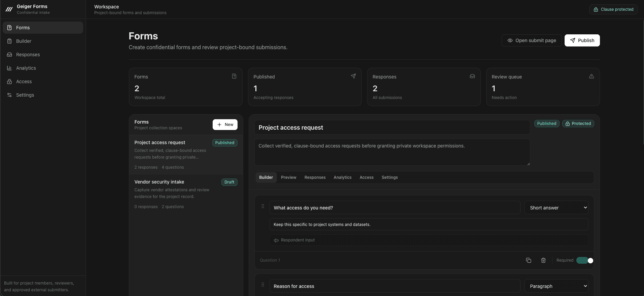Screen dimensions: 644x296
Task: Toggle the Required switch for Question 1
Action: 585,260
